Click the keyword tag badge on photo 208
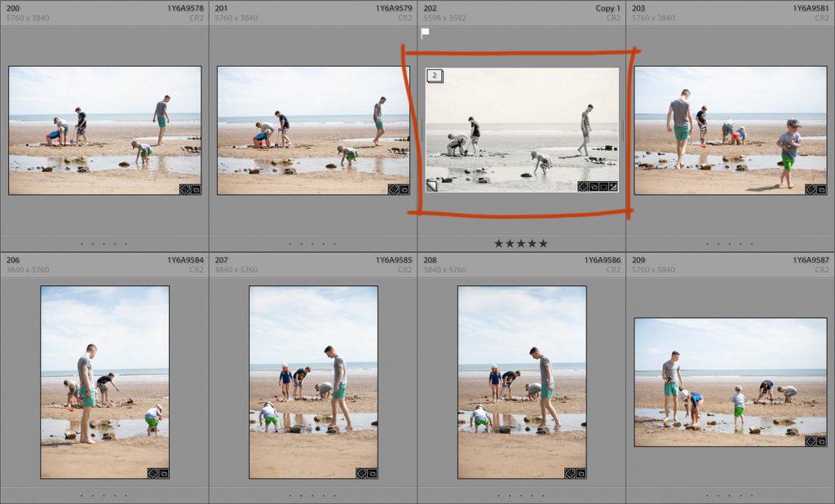The image size is (835, 504). (570, 473)
